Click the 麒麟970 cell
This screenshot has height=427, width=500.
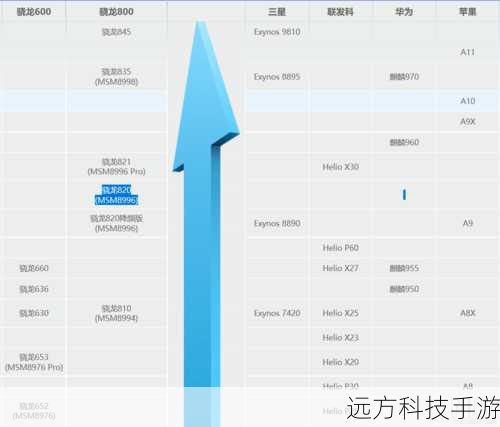coord(404,77)
